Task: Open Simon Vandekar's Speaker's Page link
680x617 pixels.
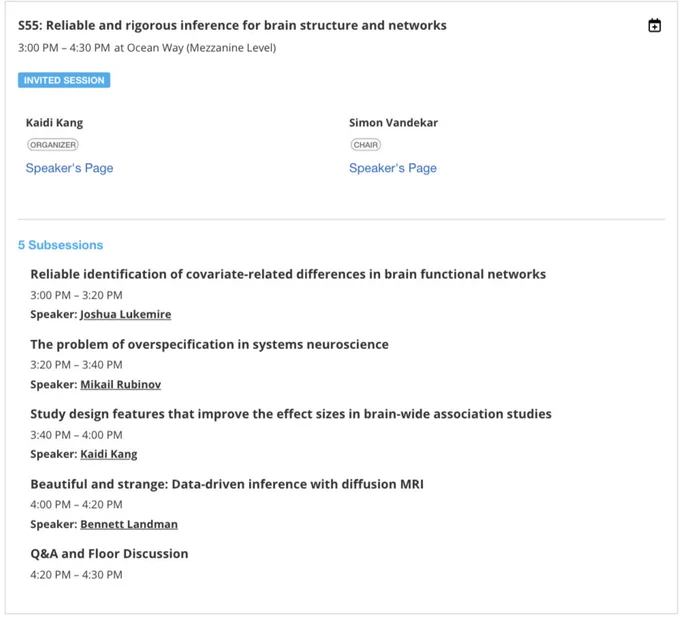Action: [x=392, y=168]
